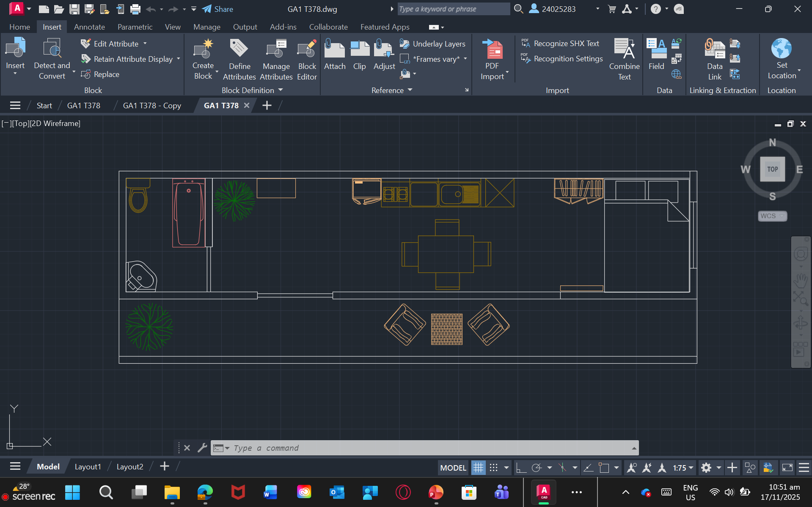This screenshot has height=507, width=812.
Task: Toggle snap mode in status bar
Action: pyautogui.click(x=493, y=468)
